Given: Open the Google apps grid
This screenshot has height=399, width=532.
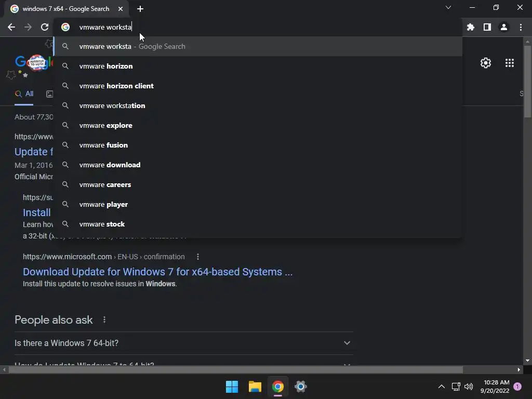Looking at the screenshot, I should [x=510, y=63].
